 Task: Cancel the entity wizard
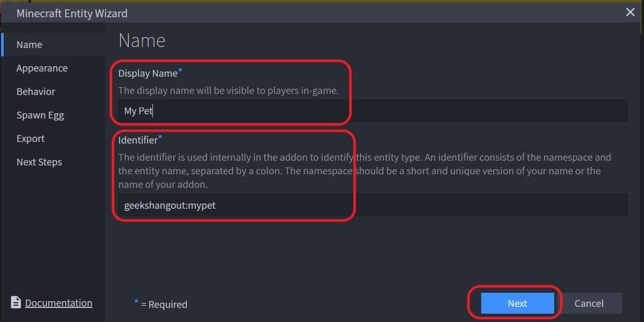point(589,303)
